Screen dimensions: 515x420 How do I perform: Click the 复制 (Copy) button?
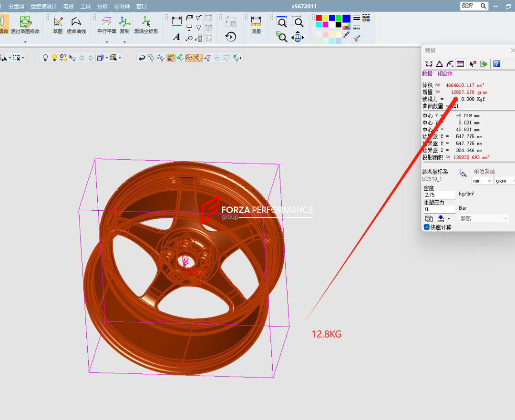tap(124, 25)
